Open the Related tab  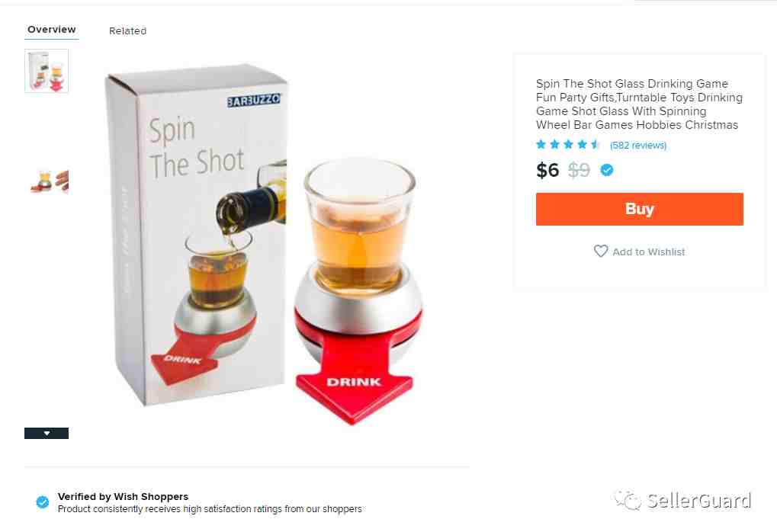[x=128, y=30]
